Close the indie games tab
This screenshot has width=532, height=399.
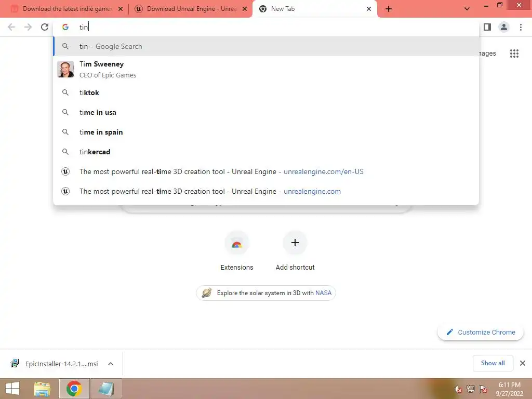click(121, 9)
